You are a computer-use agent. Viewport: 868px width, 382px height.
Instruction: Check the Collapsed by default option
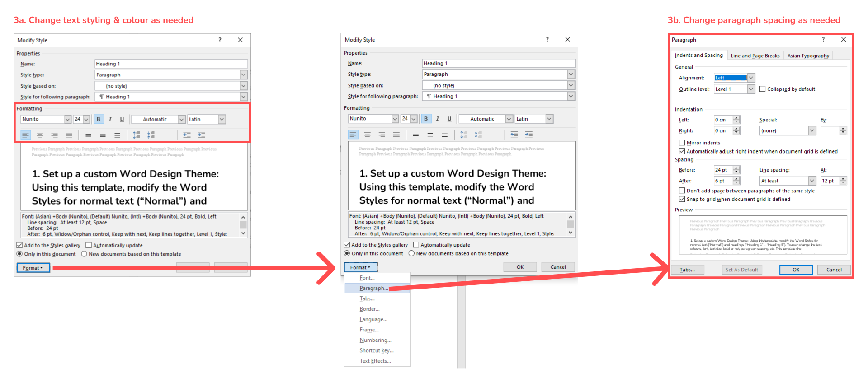pos(763,89)
